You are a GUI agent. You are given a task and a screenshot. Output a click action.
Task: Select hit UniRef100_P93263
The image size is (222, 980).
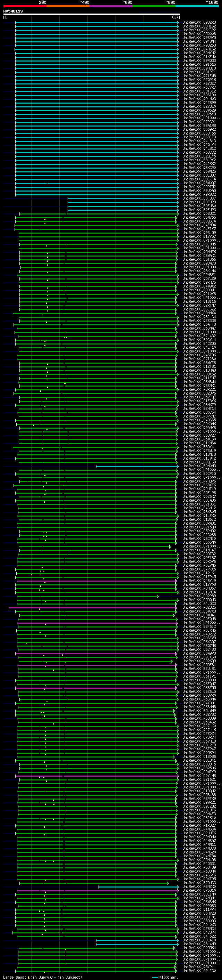tap(199, 45)
